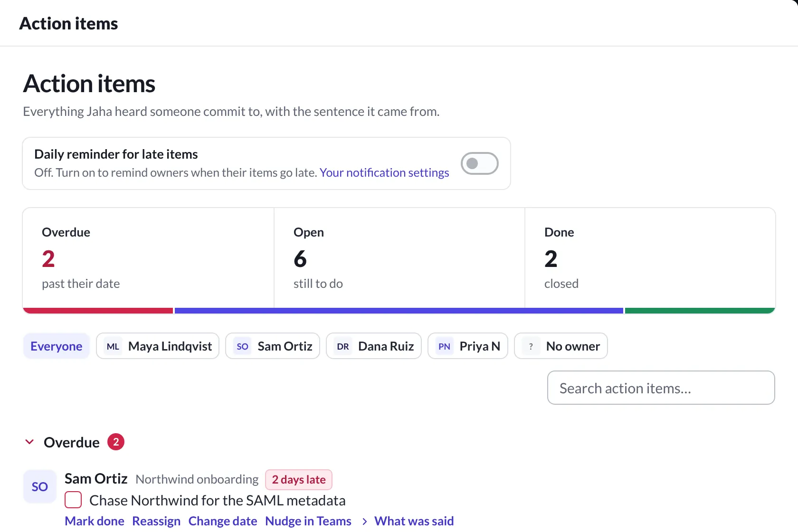Open Your notification settings link
Viewport: 798px width, 532px height.
(x=384, y=172)
